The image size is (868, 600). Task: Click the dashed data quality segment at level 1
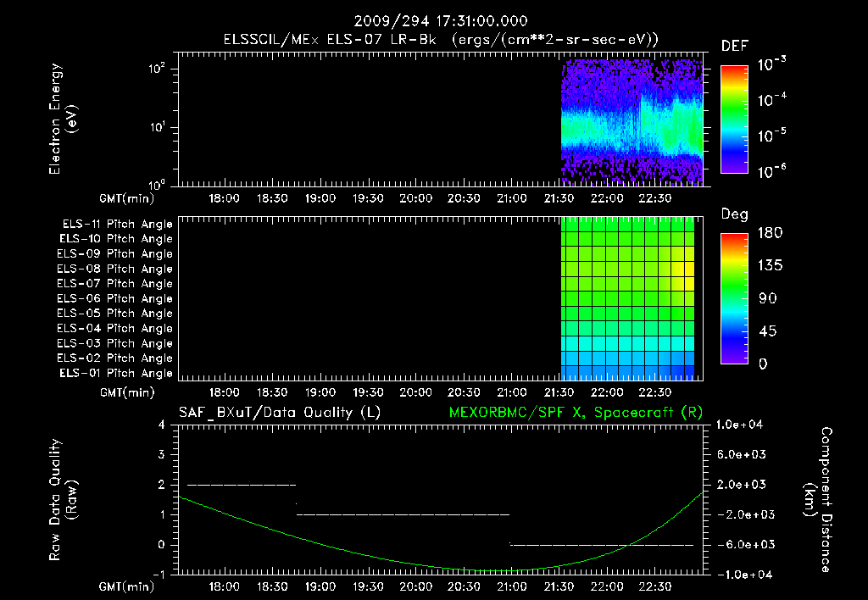click(x=403, y=514)
